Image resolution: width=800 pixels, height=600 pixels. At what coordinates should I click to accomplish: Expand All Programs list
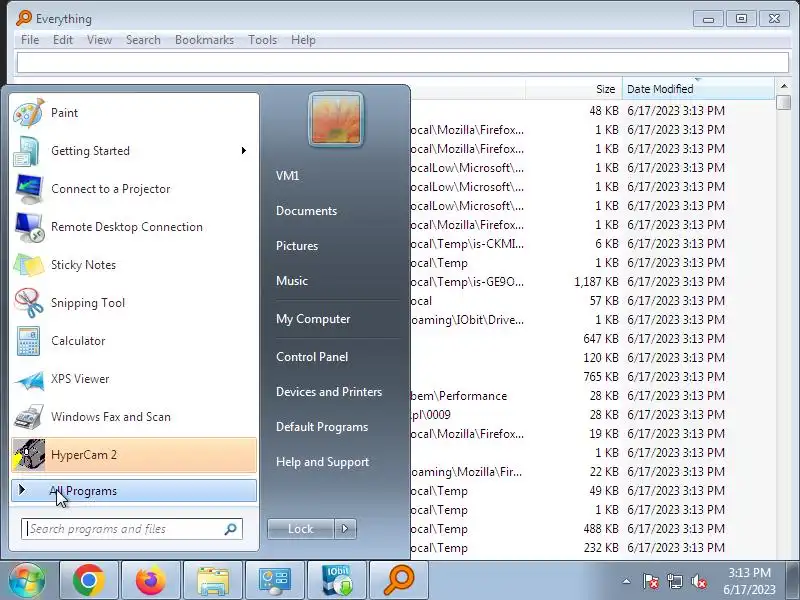[134, 491]
